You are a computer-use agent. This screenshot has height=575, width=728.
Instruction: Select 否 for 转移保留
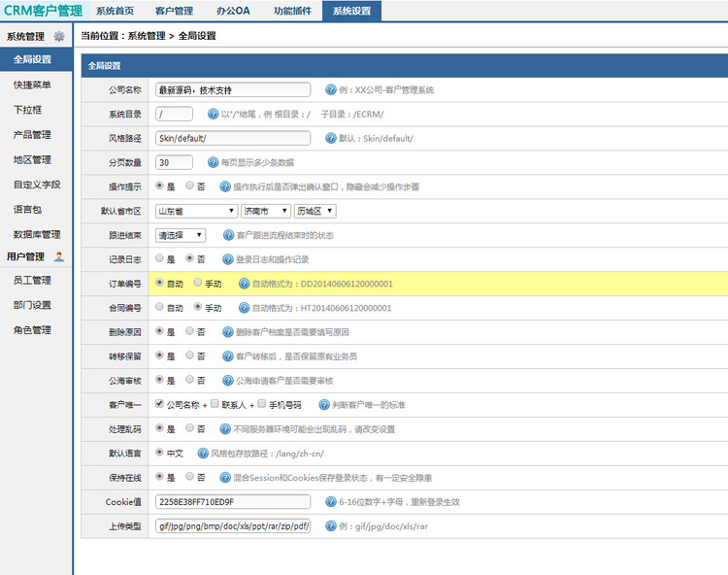point(189,355)
